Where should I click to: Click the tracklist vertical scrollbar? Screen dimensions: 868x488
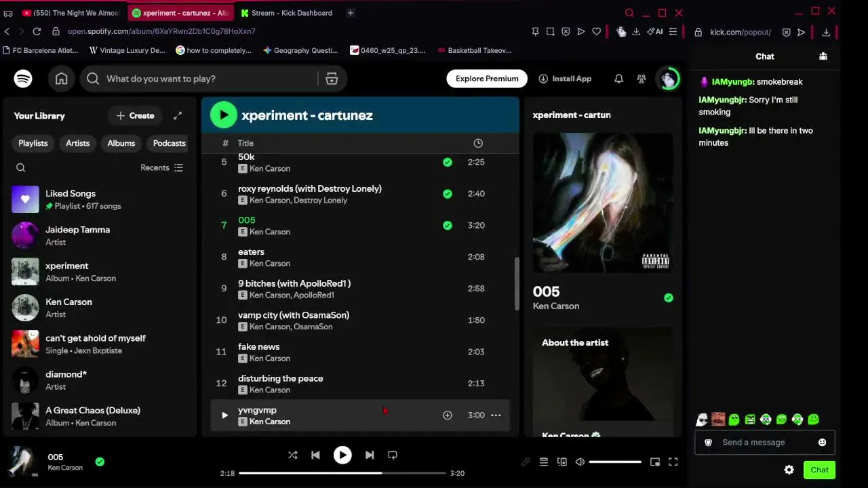(x=516, y=283)
